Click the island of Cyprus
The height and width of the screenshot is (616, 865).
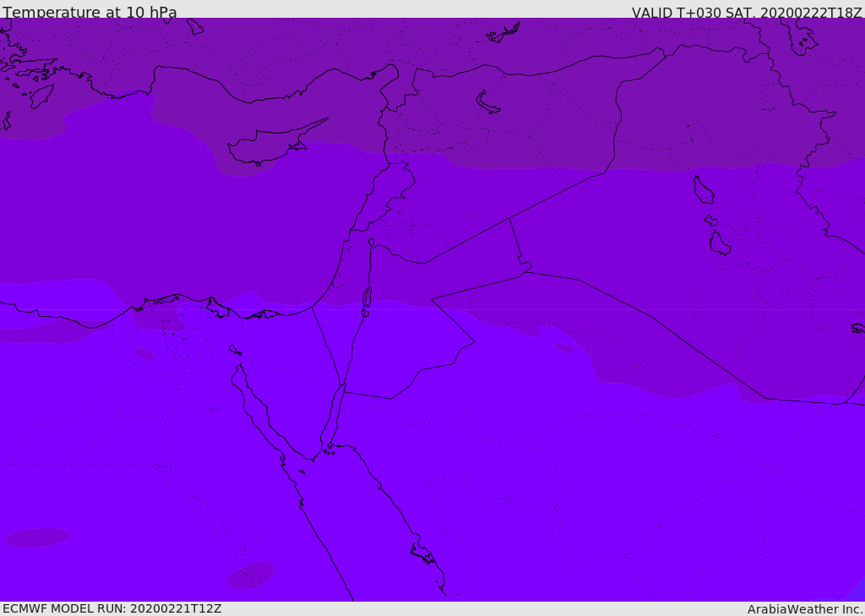click(x=269, y=146)
